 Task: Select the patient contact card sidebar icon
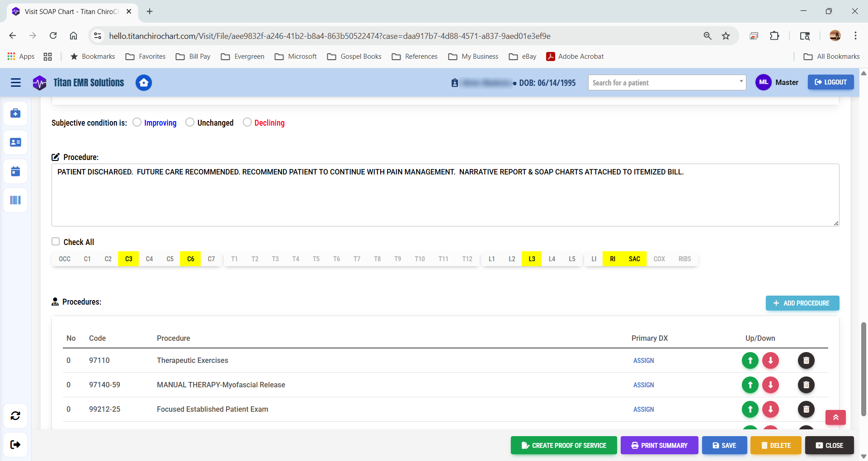15,142
